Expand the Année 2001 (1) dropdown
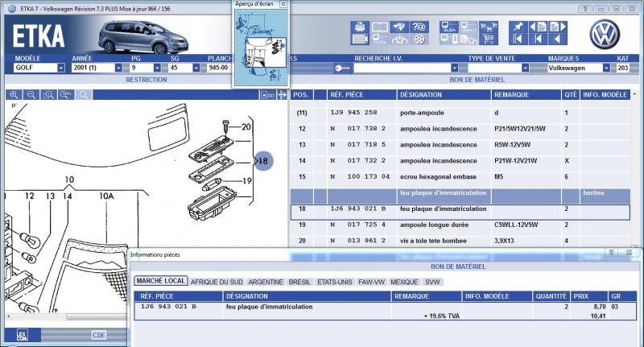The width and height of the screenshot is (644, 347). tap(118, 68)
